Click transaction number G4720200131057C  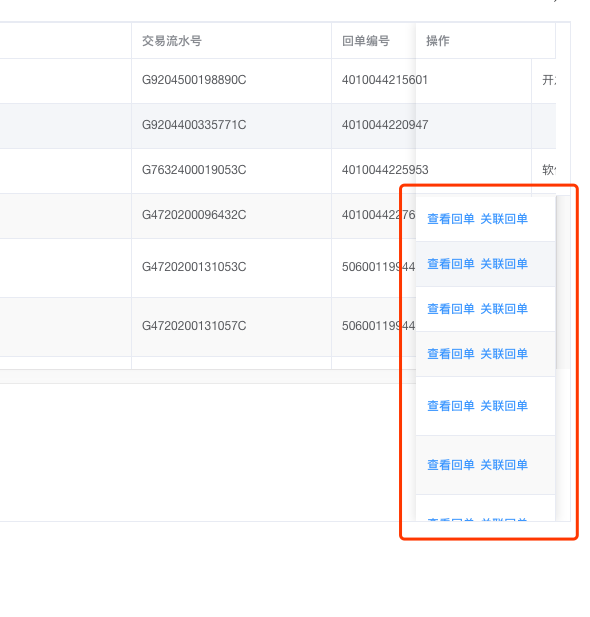point(194,326)
